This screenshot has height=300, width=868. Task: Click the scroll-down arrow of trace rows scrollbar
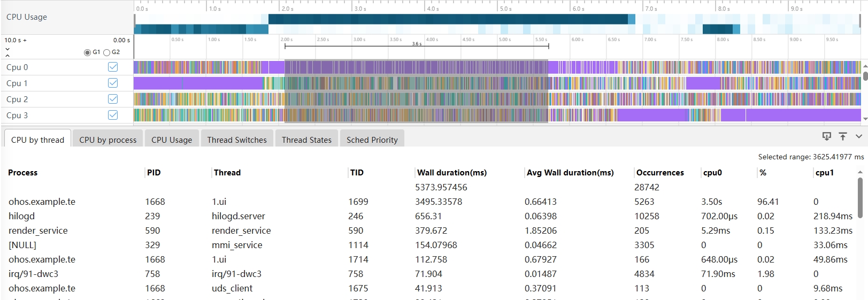(865, 118)
